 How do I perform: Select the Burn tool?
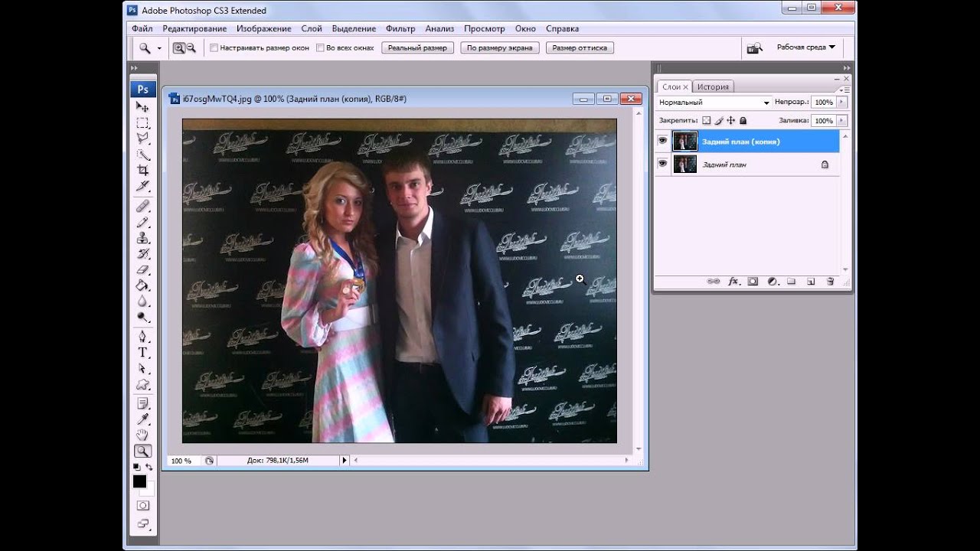click(143, 317)
